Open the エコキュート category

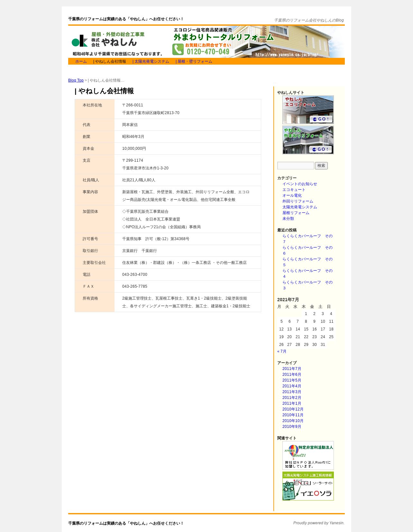(x=294, y=190)
